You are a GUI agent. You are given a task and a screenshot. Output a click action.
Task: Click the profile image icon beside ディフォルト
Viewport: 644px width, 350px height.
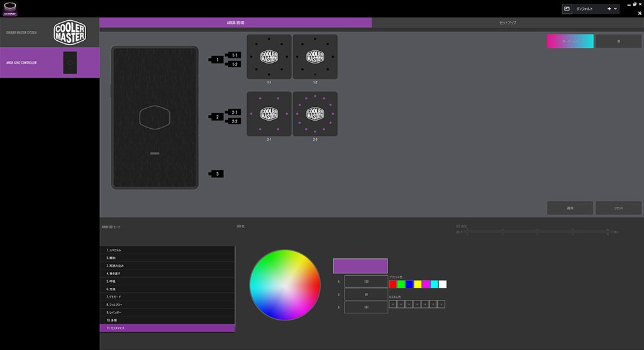[567, 9]
